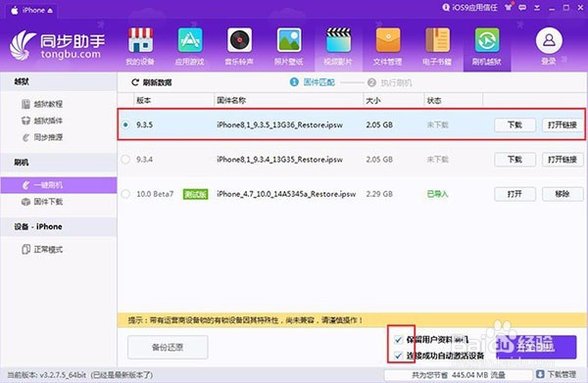Open 应用游戏 (Apps & Games) section
This screenshot has width=588, height=383.
190,47
